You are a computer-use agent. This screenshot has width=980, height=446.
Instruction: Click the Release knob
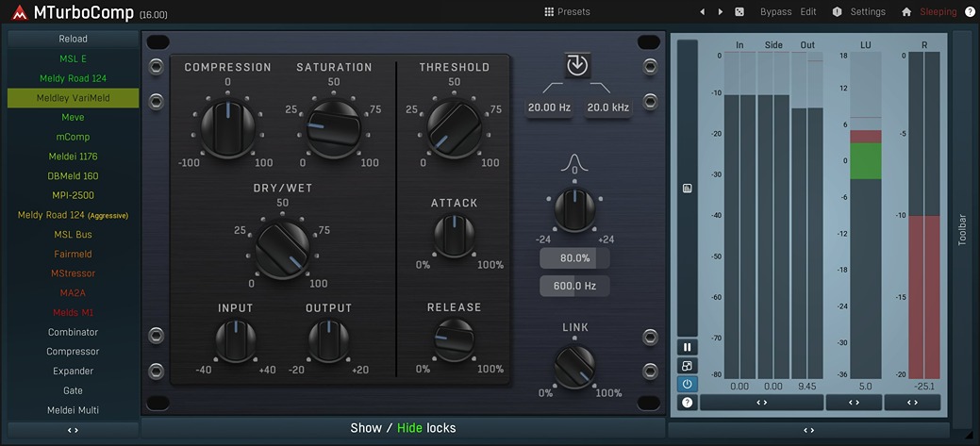pos(455,339)
